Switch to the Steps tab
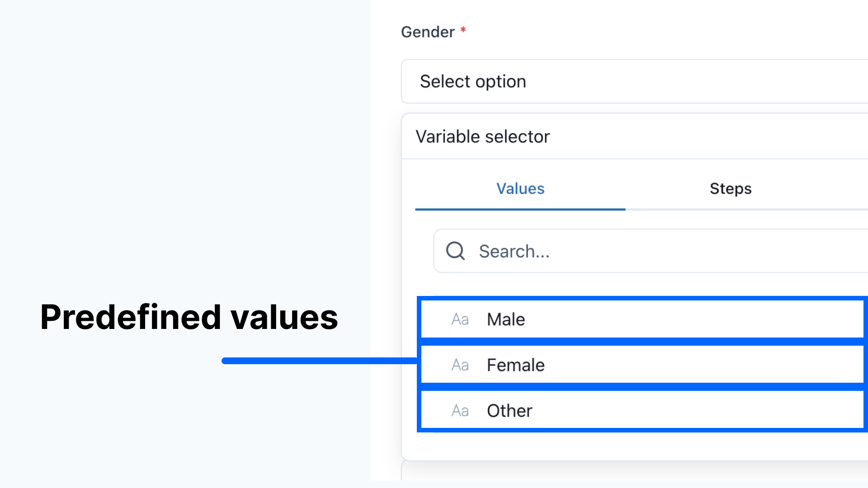Screen dimensions: 868x488 [731, 188]
